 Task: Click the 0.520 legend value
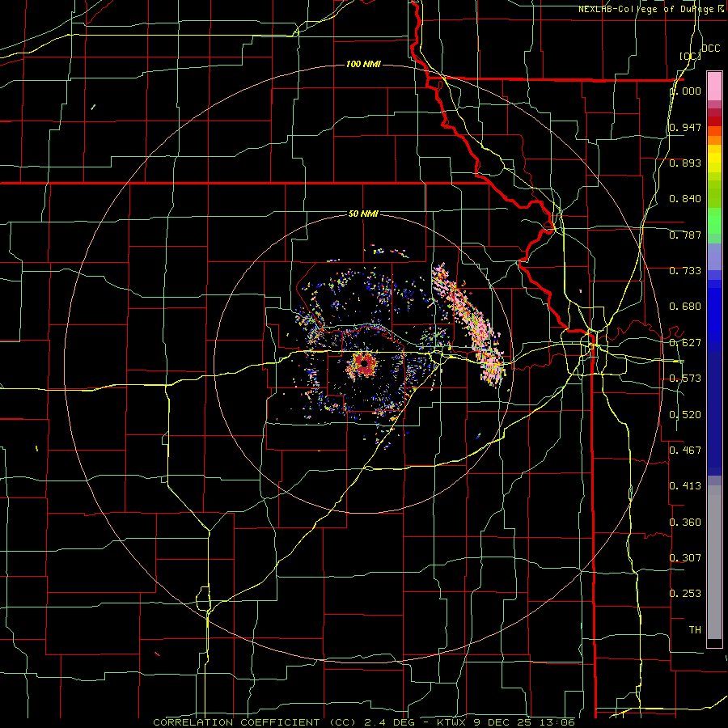tap(685, 415)
